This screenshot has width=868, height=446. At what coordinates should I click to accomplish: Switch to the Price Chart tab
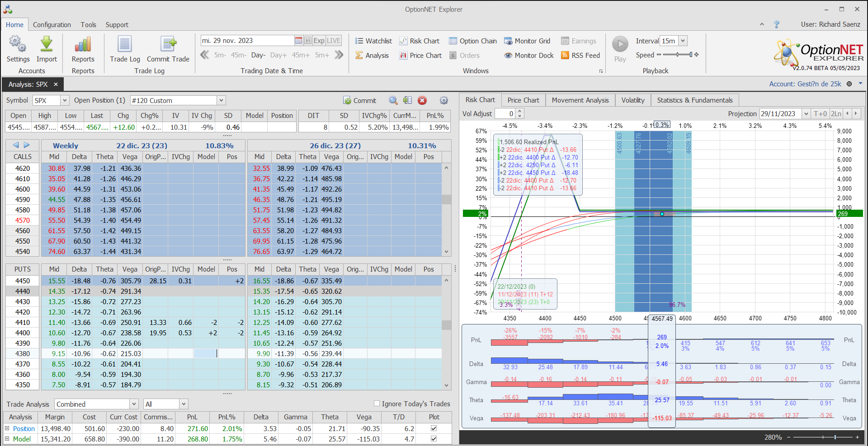tap(523, 100)
